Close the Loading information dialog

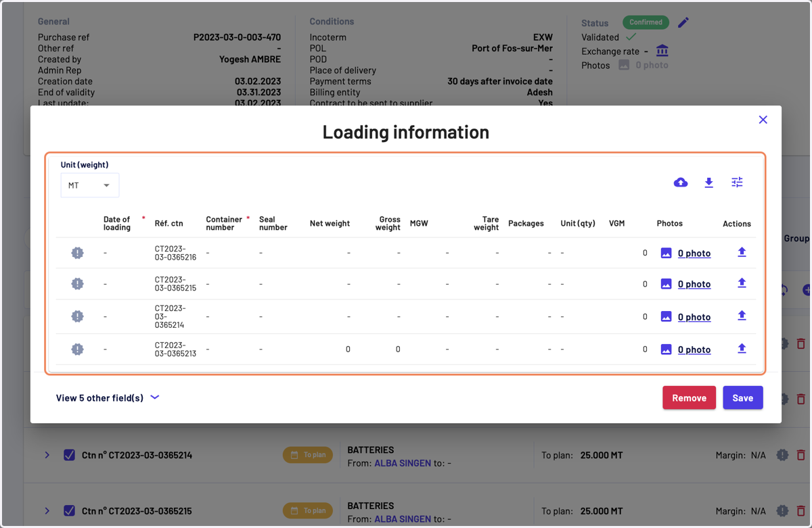pyautogui.click(x=763, y=120)
